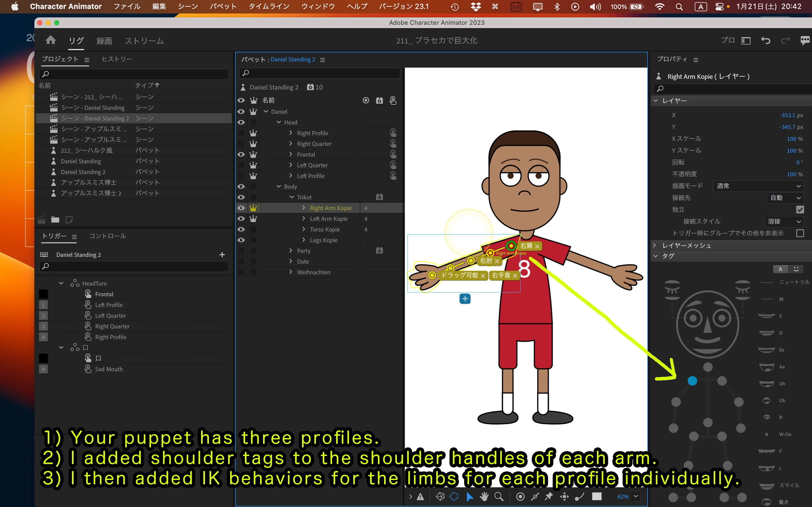
Task: Expand the Torso Kopie layer group
Action: [x=304, y=229]
